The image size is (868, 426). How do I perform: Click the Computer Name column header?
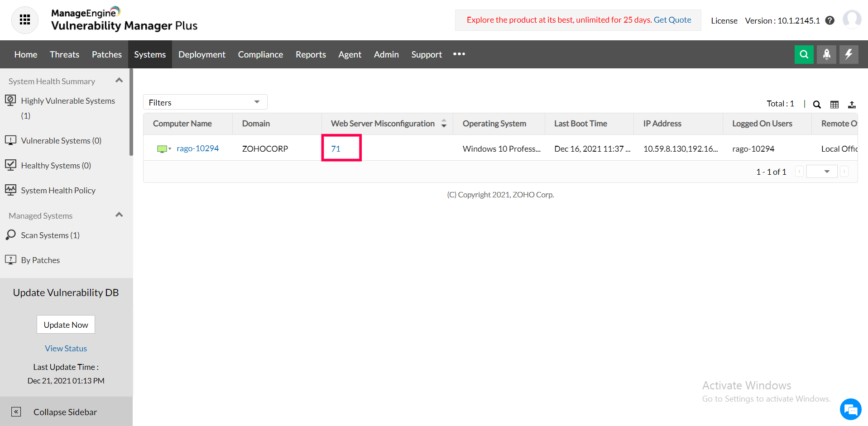182,124
